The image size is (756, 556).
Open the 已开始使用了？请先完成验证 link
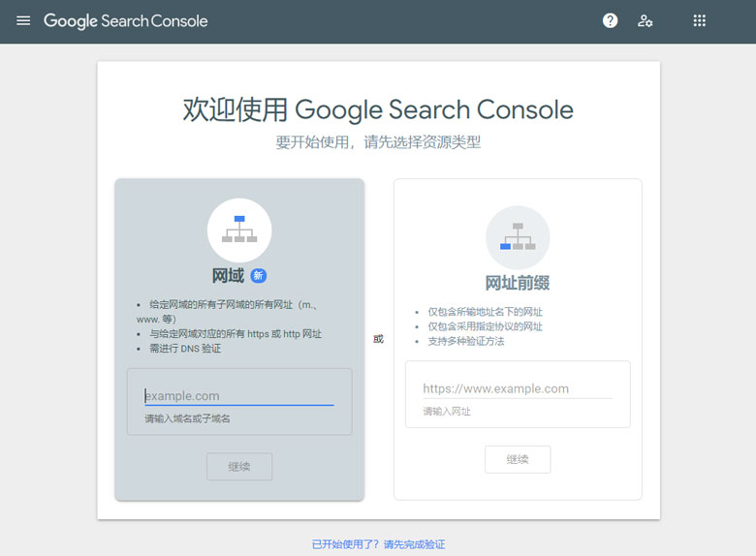[x=378, y=544]
